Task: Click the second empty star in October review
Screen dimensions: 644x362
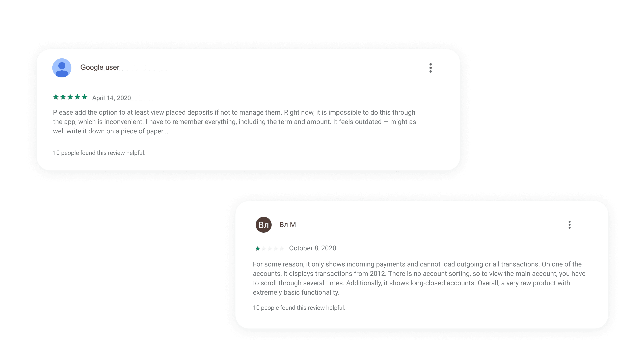Action: [270, 249]
